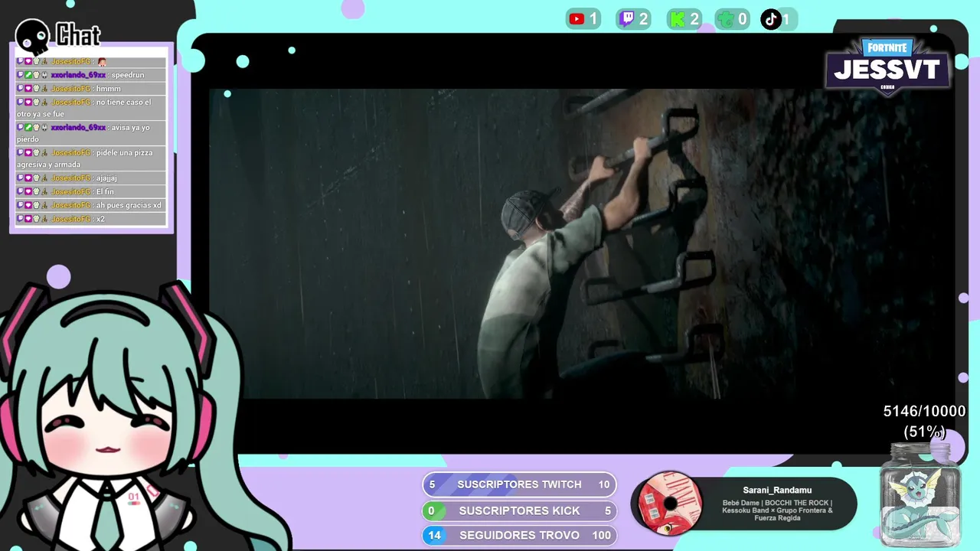This screenshot has height=551, width=980.
Task: Click the Twitch badge on the 'El fin' message
Action: 21,192
